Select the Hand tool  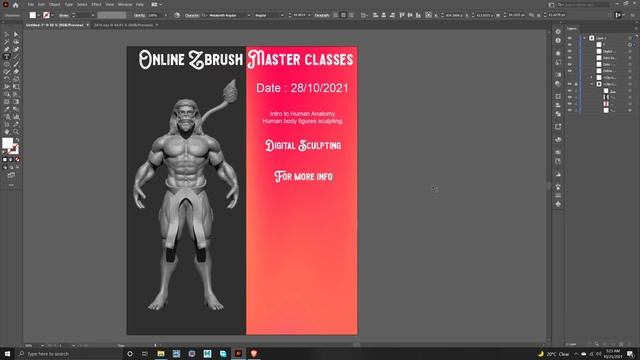[x=7, y=131]
